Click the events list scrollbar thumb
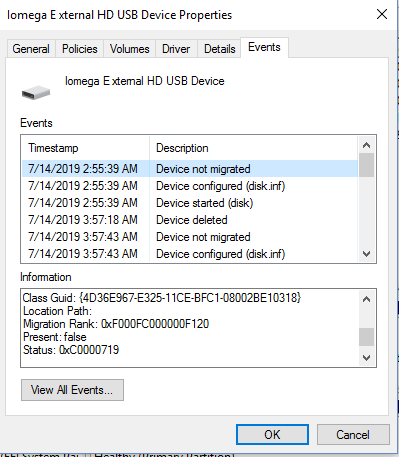Image resolution: width=399 pixels, height=457 pixels. 366,165
